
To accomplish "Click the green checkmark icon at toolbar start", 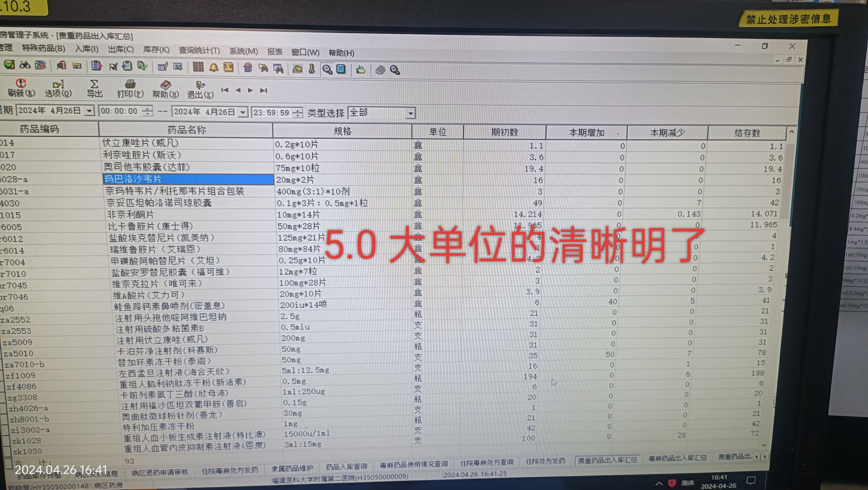I will point(9,64).
